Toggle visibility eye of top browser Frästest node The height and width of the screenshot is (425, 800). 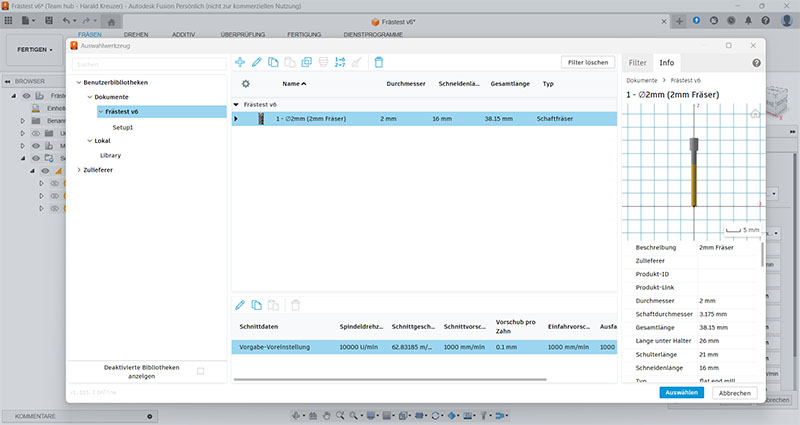pyautogui.click(x=27, y=96)
